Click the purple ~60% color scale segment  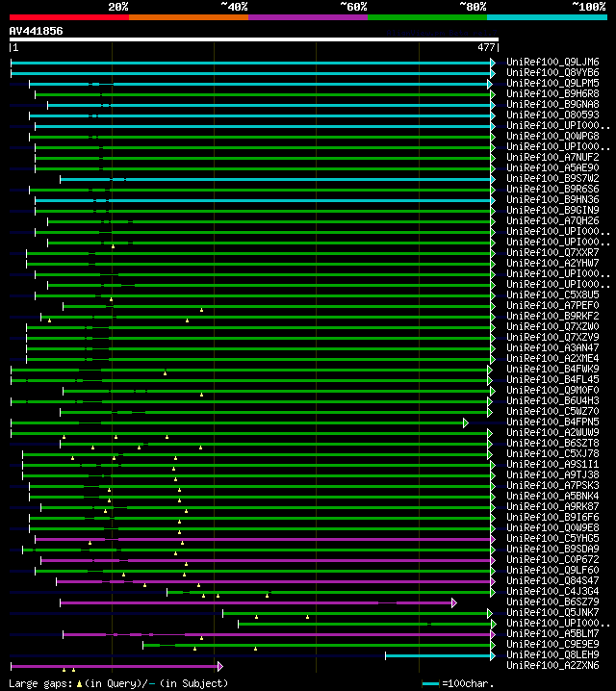pos(308,17)
